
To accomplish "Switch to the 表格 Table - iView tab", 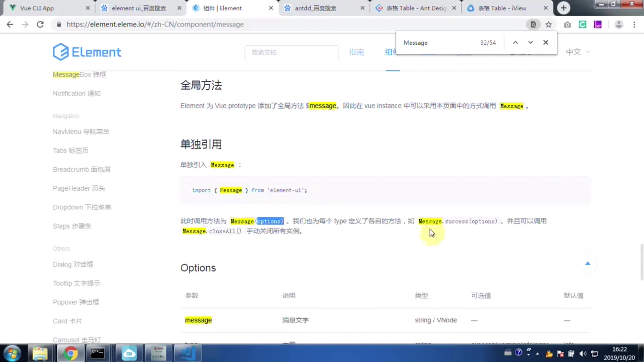I will (x=502, y=8).
